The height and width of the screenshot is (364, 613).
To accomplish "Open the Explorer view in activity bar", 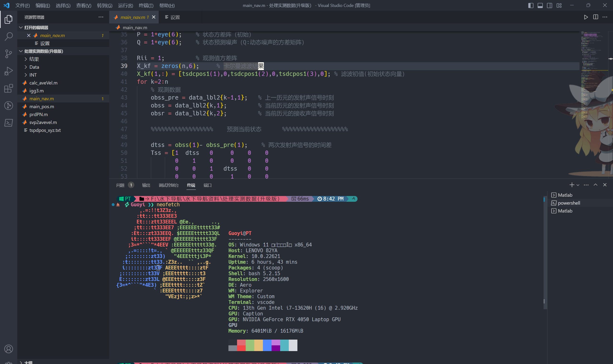I will [x=8, y=19].
